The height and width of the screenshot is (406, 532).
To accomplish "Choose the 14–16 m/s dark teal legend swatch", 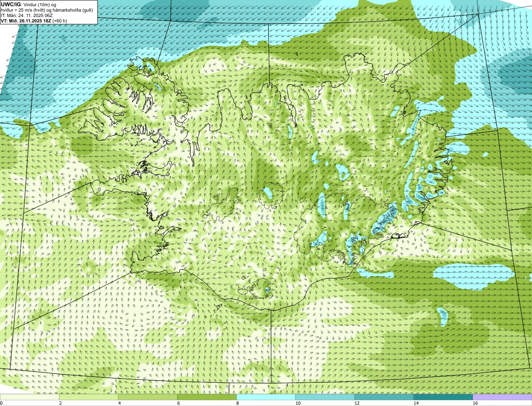I will pos(443,397).
